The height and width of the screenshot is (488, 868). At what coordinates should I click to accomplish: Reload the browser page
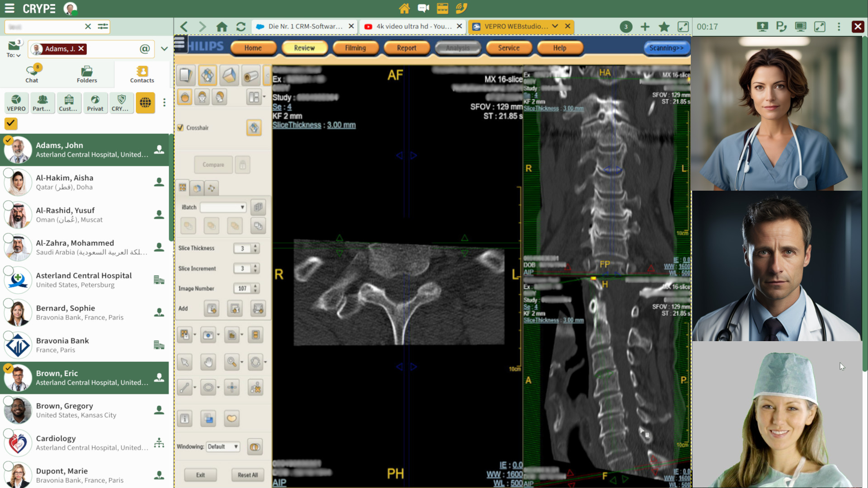coord(241,27)
